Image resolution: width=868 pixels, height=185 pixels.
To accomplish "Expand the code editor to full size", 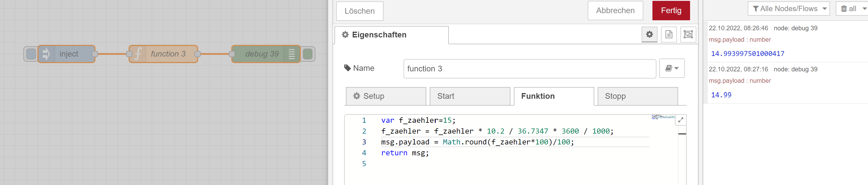I will [680, 120].
